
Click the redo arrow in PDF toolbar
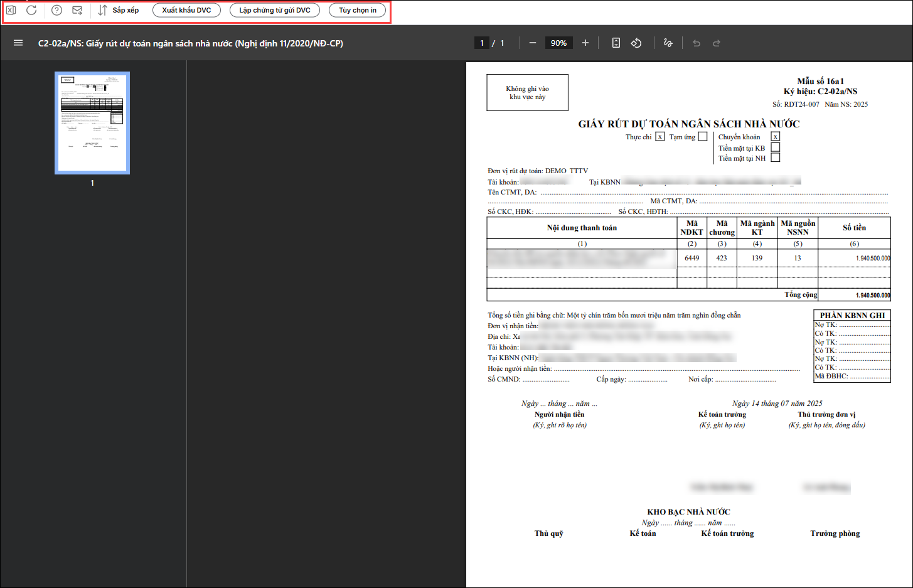tap(717, 43)
